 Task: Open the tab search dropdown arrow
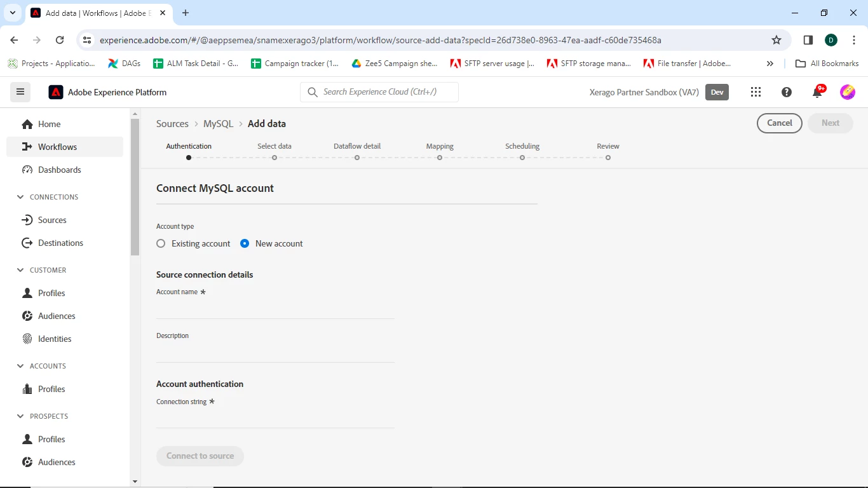click(x=12, y=13)
